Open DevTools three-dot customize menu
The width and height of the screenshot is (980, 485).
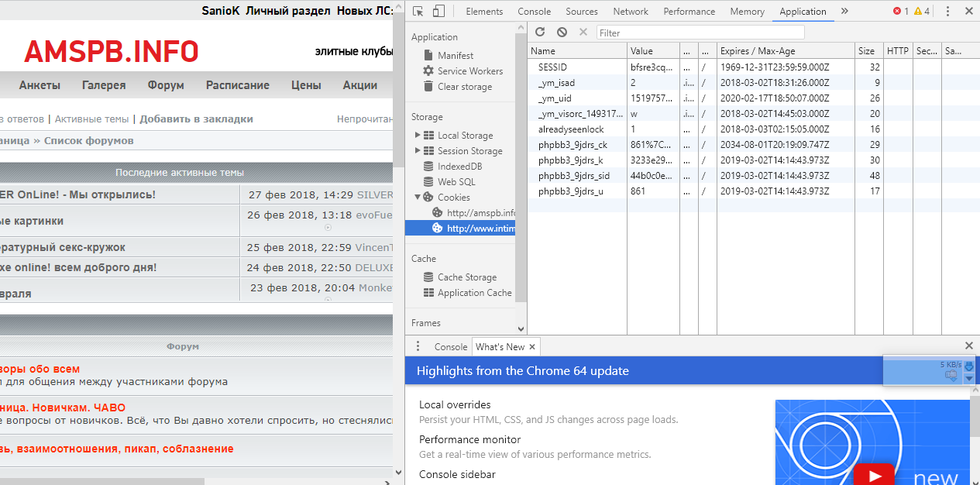click(947, 12)
